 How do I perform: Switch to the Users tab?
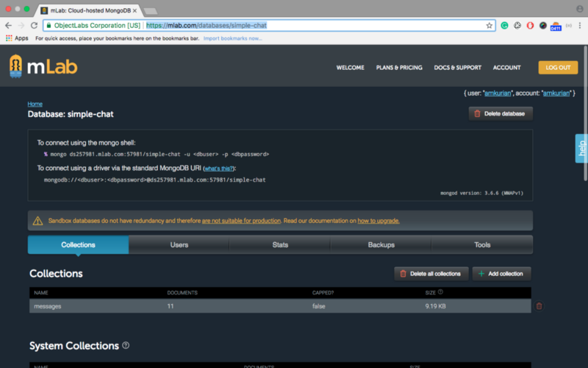[x=179, y=245]
